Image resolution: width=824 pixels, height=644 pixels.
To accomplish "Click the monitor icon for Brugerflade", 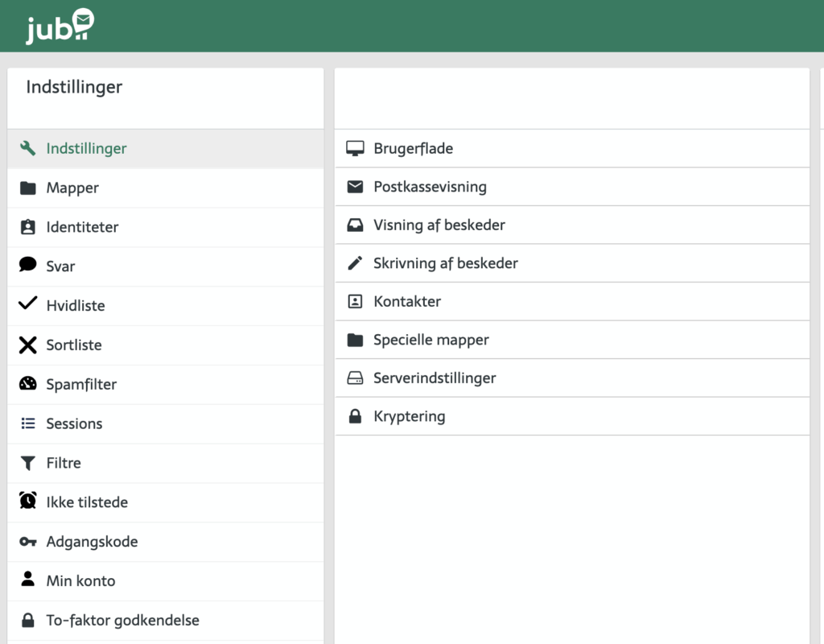I will [355, 149].
